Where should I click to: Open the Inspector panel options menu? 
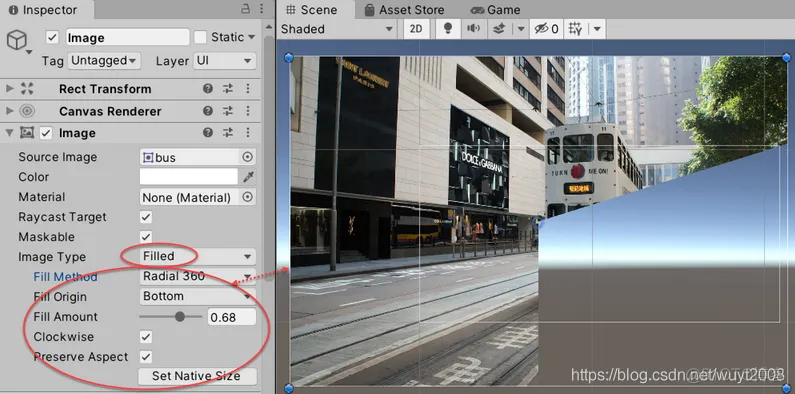point(261,9)
